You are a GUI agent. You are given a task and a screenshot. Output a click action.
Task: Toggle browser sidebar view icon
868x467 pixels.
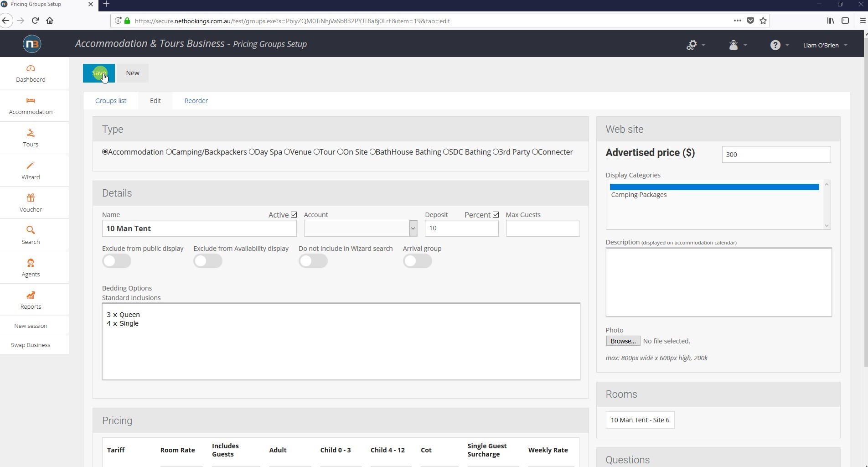click(x=845, y=21)
